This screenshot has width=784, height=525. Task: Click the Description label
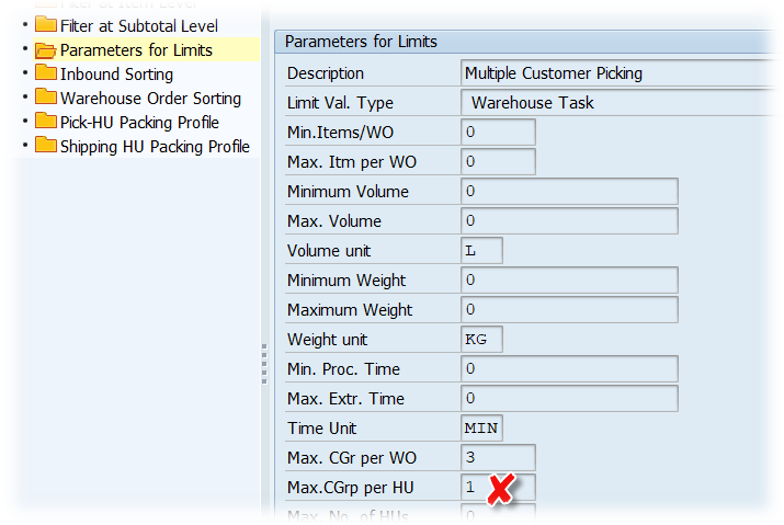point(326,74)
